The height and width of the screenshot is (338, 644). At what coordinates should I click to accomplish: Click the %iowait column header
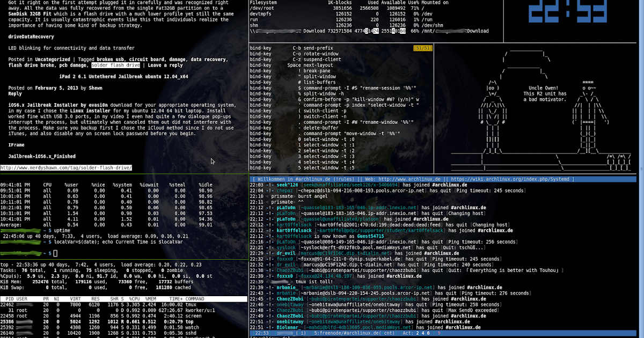pos(149,185)
